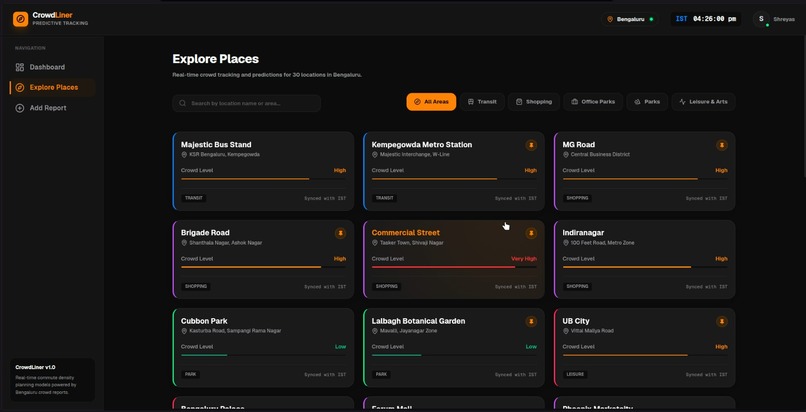The height and width of the screenshot is (412, 806).
Task: Click the page vertical scrollbar
Action: point(803,108)
